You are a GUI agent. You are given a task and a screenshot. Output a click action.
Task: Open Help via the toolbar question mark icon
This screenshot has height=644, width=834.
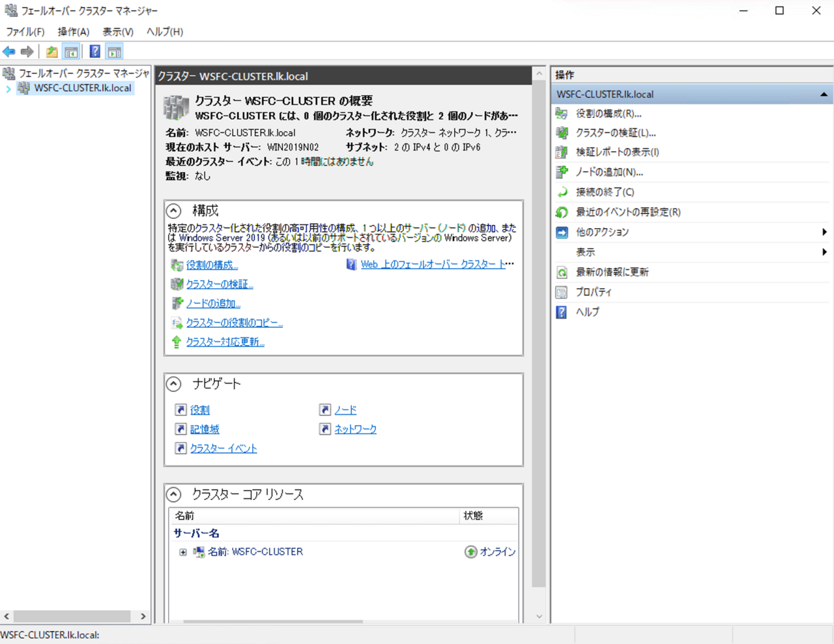95,51
